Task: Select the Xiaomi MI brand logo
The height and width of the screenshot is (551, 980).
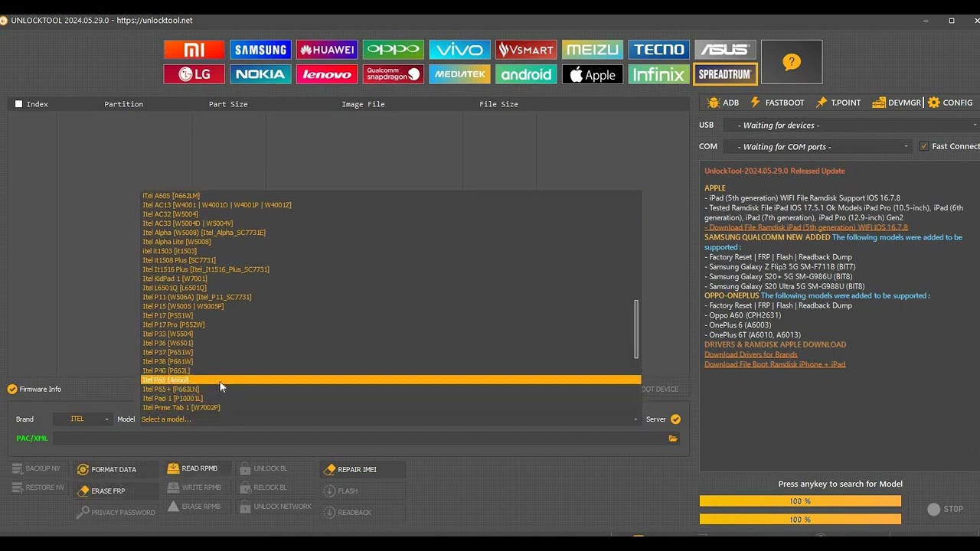Action: (x=194, y=50)
